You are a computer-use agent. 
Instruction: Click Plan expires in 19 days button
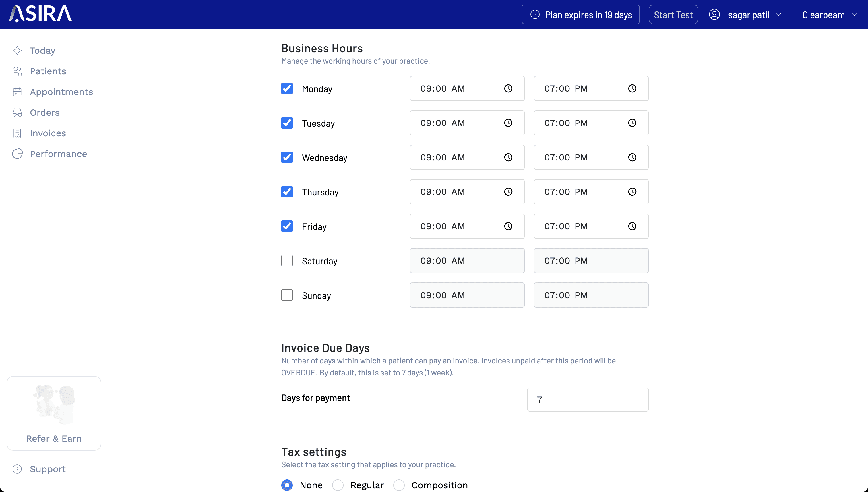580,15
